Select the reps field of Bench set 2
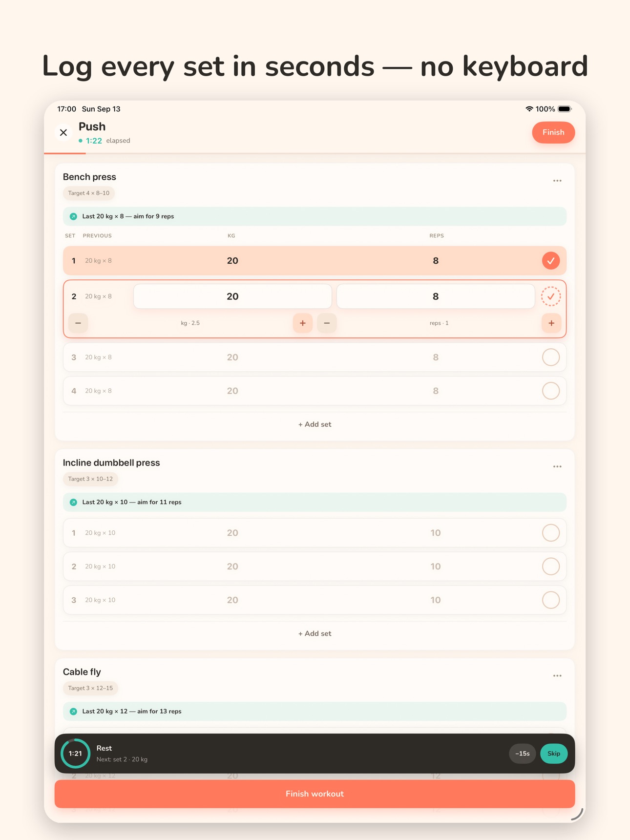The height and width of the screenshot is (840, 630). pyautogui.click(x=436, y=296)
